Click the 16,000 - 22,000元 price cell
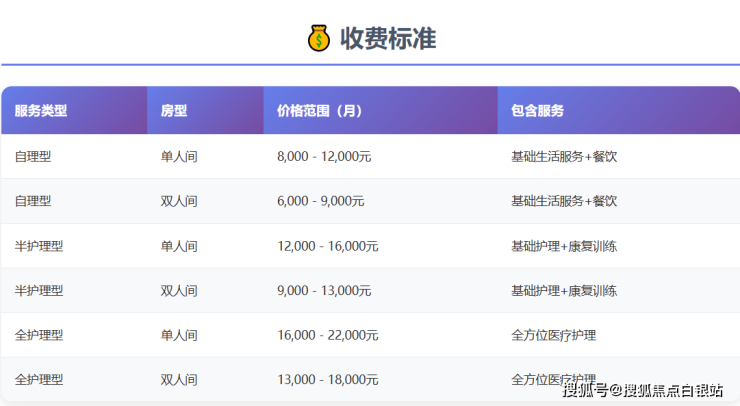 pyautogui.click(x=327, y=335)
